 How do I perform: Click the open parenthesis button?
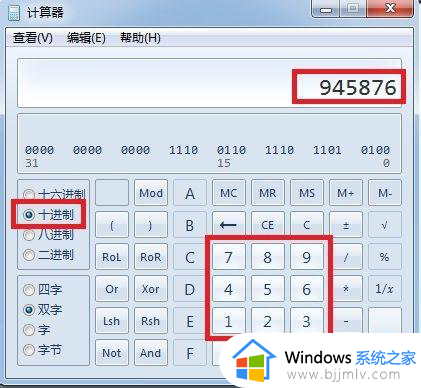[x=112, y=225]
